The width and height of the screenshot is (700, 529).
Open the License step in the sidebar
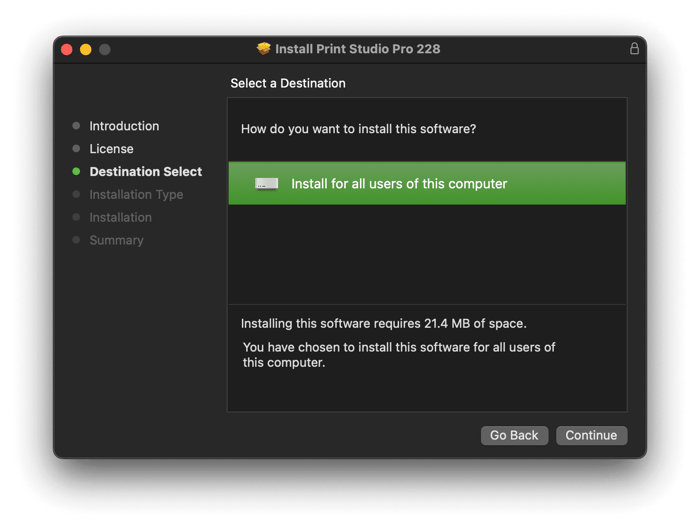coord(111,149)
